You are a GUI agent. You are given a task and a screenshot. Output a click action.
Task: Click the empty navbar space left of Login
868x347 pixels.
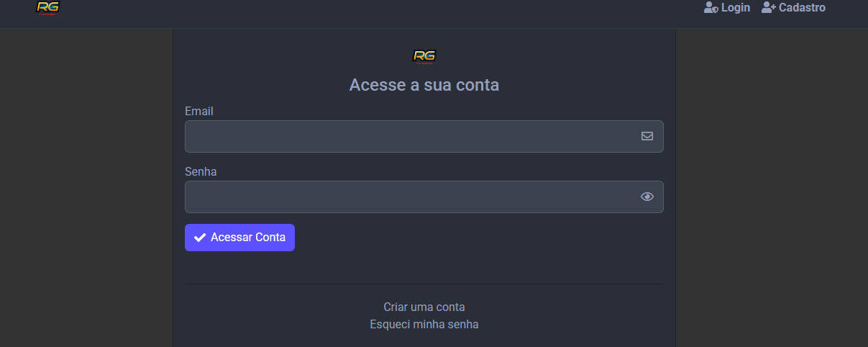coord(431,11)
